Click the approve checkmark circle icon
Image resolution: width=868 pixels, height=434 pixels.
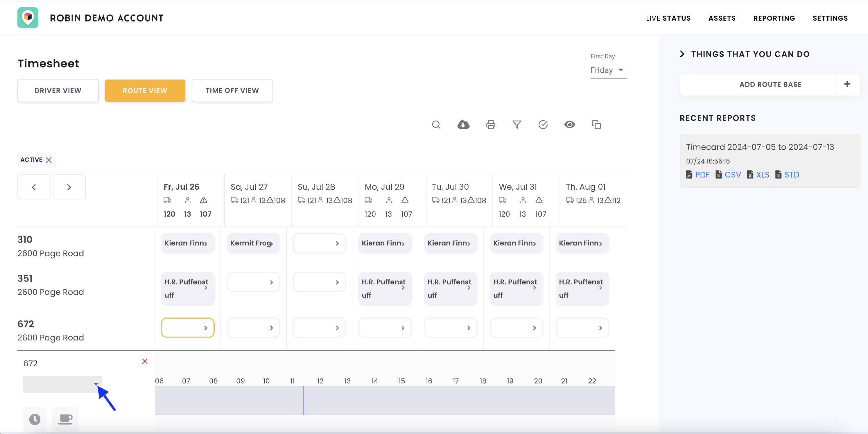(543, 125)
